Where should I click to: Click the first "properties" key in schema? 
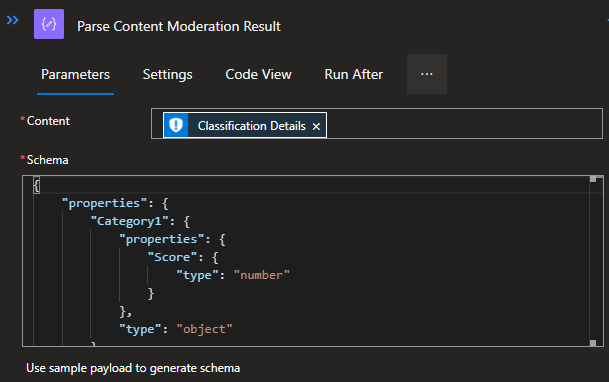click(x=104, y=203)
